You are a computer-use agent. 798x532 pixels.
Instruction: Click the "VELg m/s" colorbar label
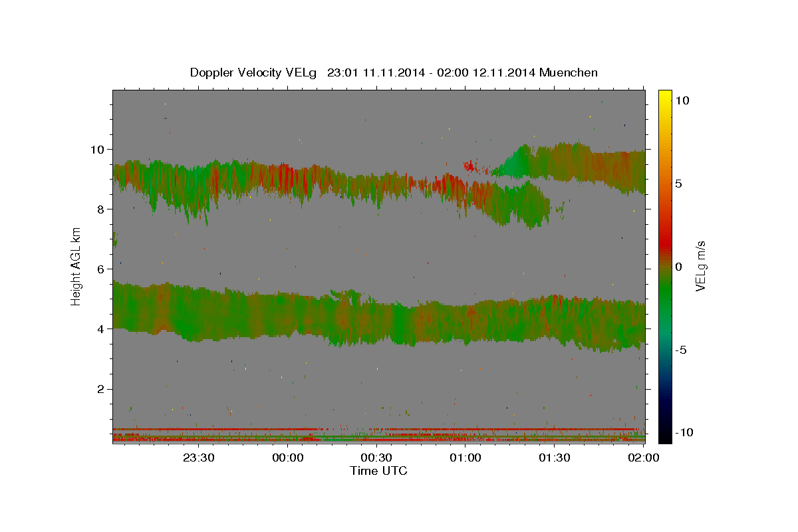[700, 266]
